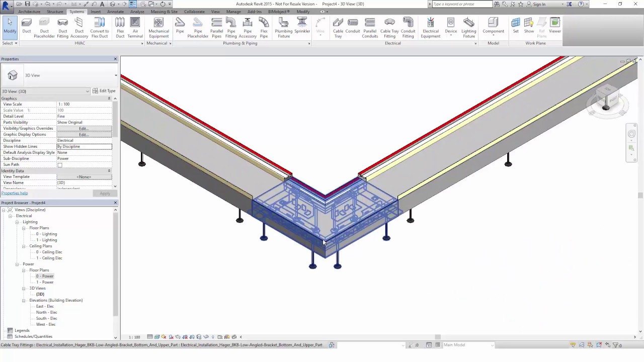Open the Annotate ribbon tab
This screenshot has width=644, height=362.
tap(115, 12)
